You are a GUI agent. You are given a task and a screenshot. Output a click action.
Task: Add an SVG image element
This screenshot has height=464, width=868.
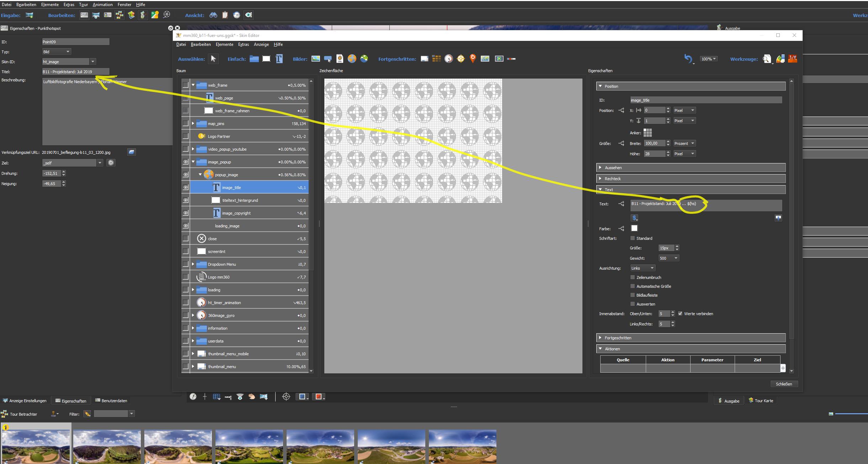(340, 59)
